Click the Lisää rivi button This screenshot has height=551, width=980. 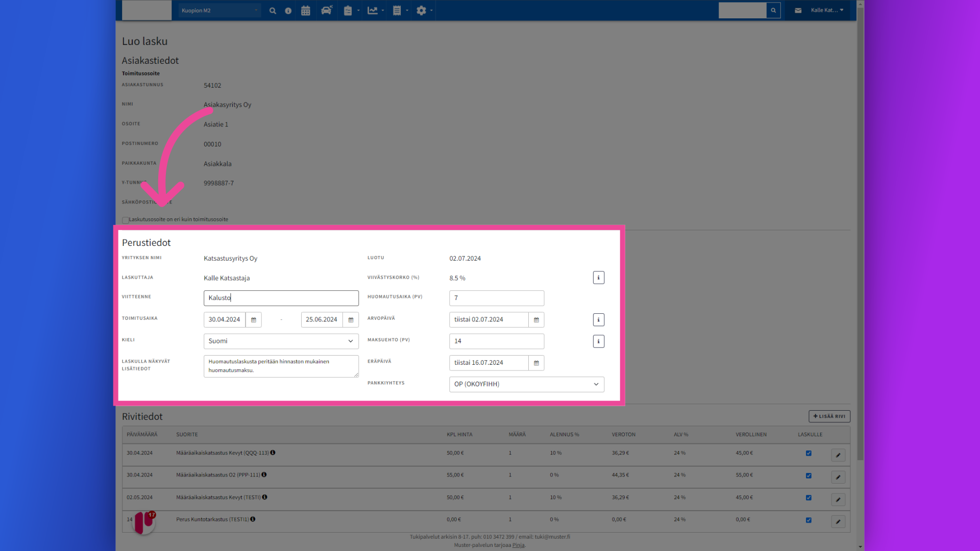pos(829,417)
